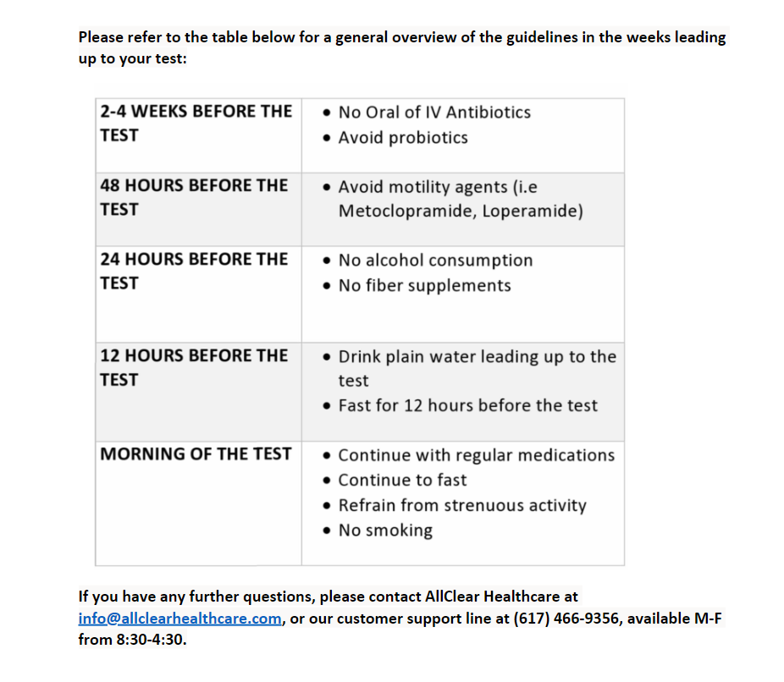
Task: Click the "Drink plain water leading up" bullet
Action: (477, 357)
